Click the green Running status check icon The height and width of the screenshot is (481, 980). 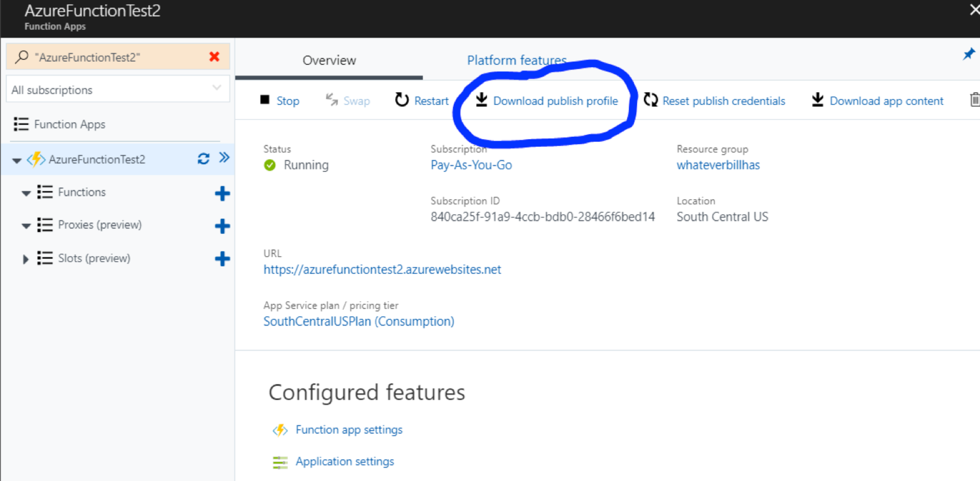point(270,165)
